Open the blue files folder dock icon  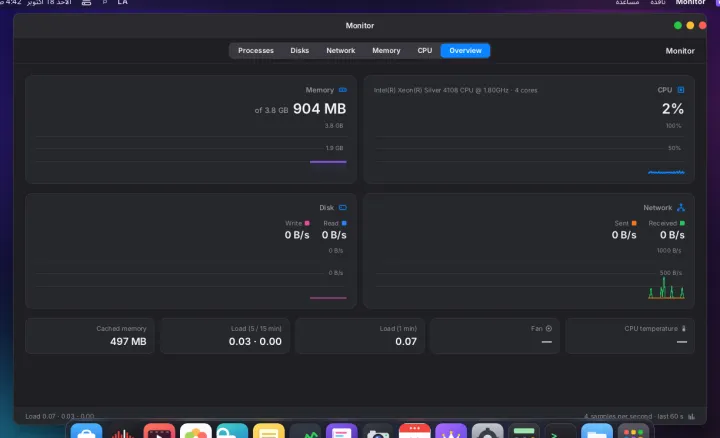[597, 432]
